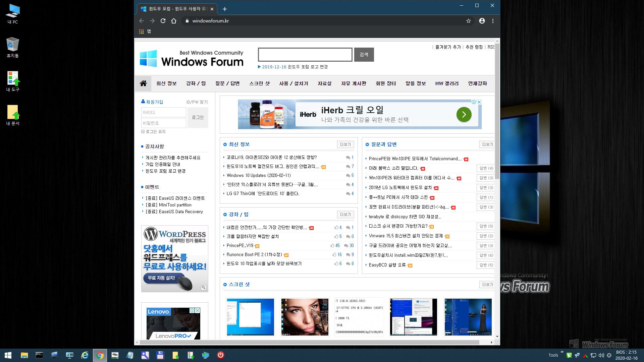Open the network computers icon in system tray
This screenshot has width=644, height=362.
577,355
